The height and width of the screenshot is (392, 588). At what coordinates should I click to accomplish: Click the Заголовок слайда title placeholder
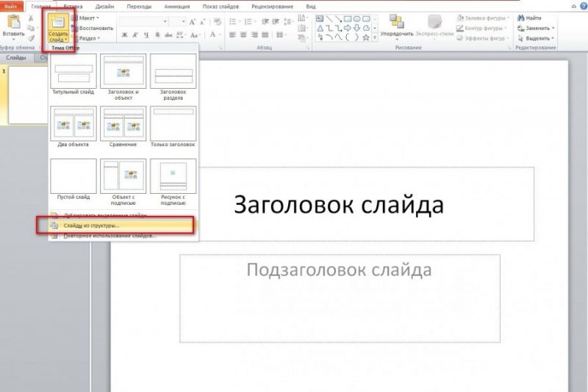[339, 204]
